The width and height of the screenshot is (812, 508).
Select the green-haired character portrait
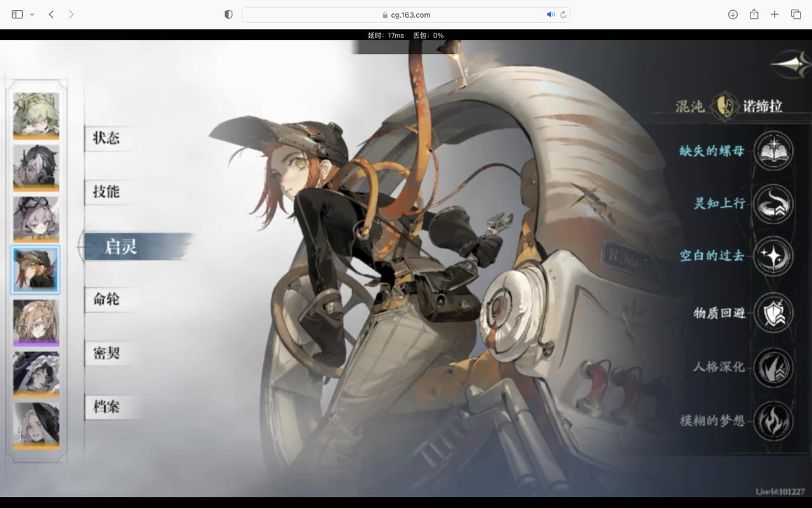(36, 116)
